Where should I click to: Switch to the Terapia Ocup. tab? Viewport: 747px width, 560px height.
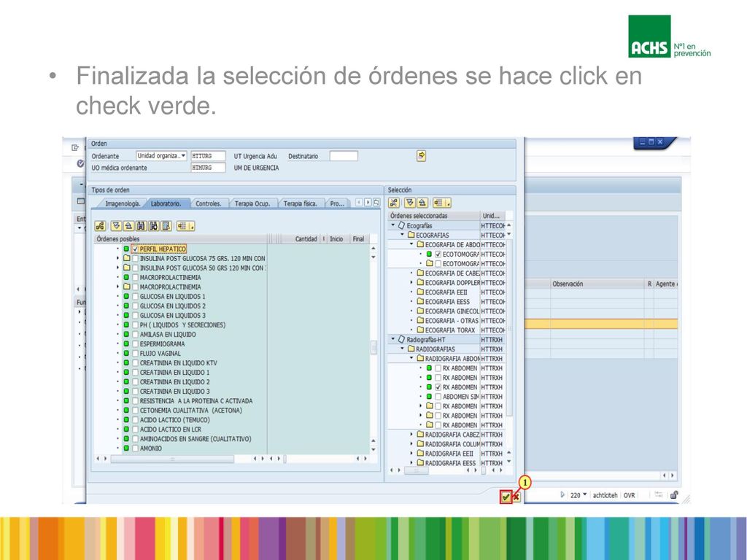tap(252, 203)
